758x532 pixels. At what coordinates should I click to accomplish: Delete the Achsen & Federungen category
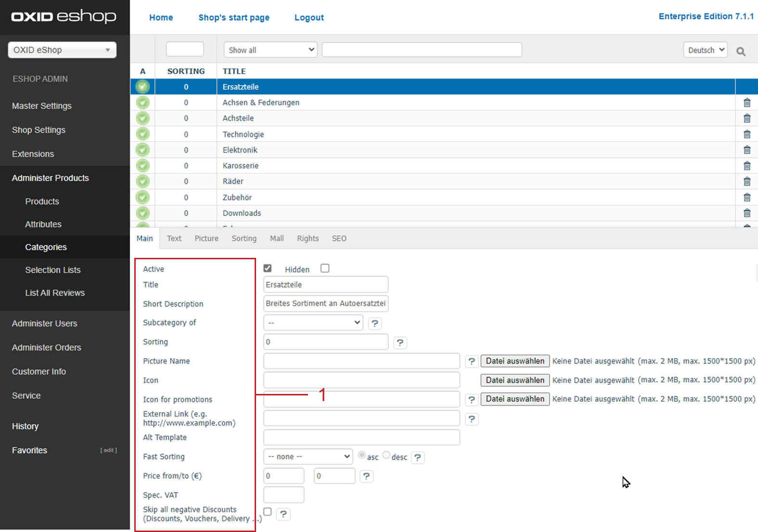(x=747, y=102)
